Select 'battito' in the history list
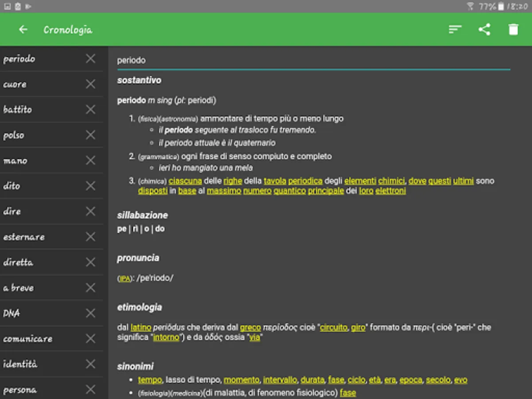The image size is (532, 399). pos(17,110)
